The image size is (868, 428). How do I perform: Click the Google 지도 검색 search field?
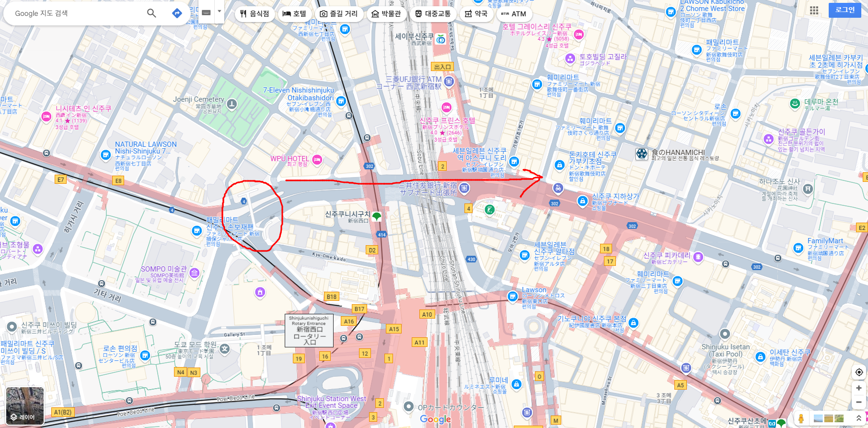(77, 13)
